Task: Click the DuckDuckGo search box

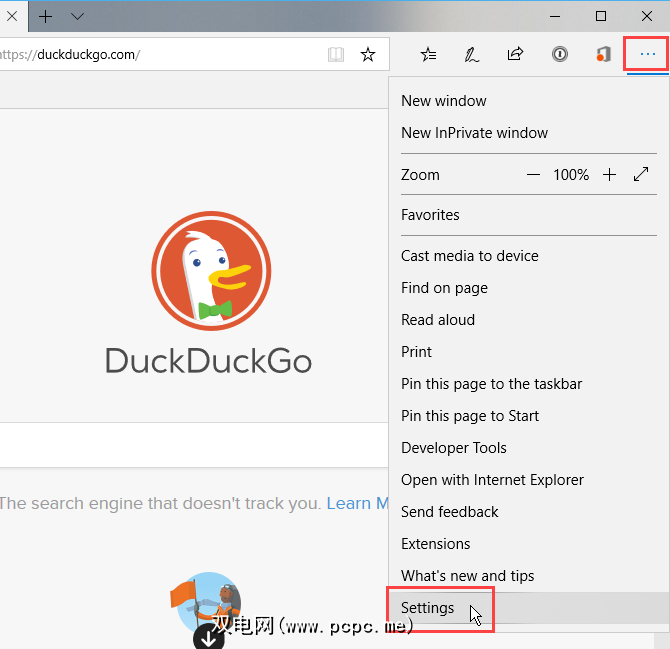Action: coord(194,445)
